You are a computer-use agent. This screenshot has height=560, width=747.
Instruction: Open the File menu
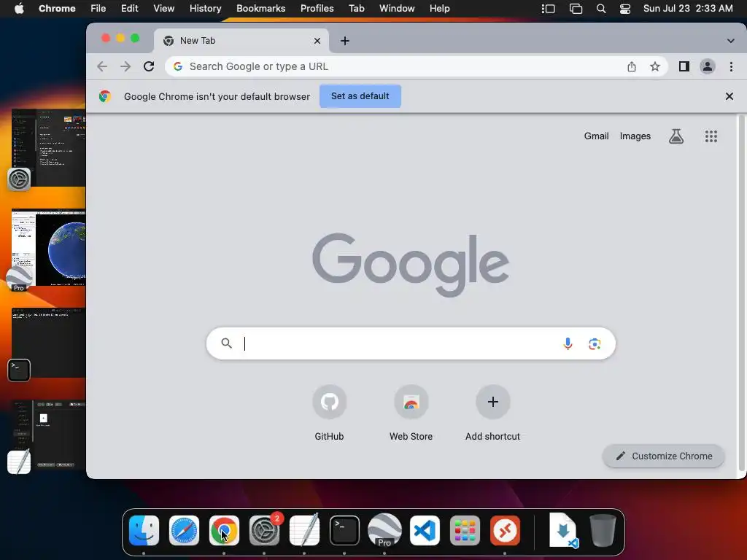click(x=98, y=9)
